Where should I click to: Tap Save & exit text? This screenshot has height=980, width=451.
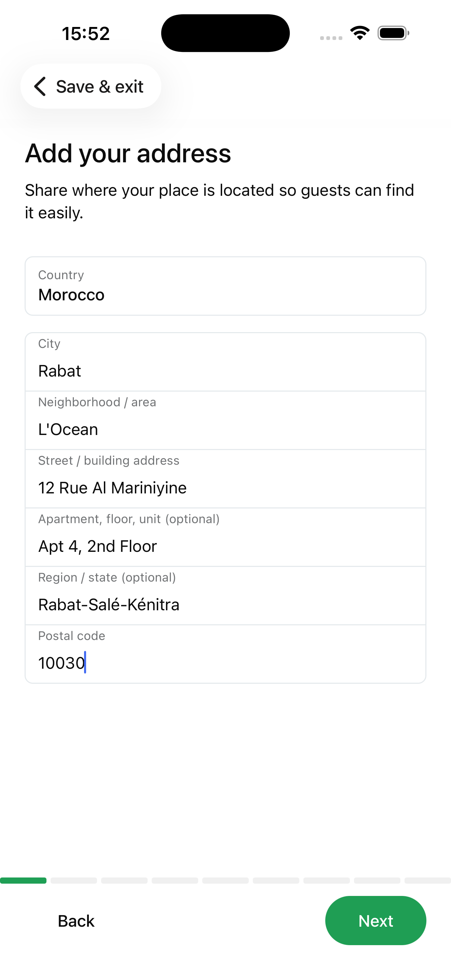coord(100,87)
